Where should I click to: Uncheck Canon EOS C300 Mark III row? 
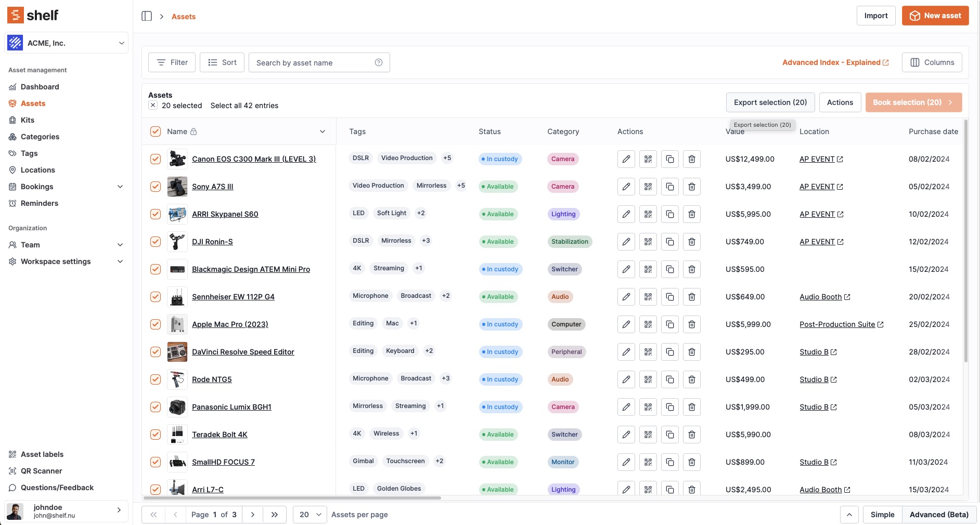tap(156, 159)
